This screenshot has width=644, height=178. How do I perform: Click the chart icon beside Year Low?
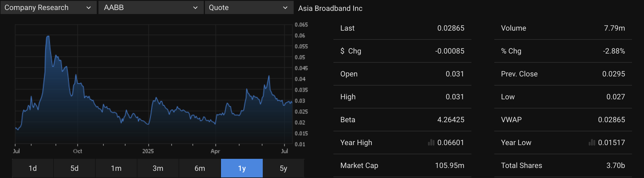[x=592, y=143]
